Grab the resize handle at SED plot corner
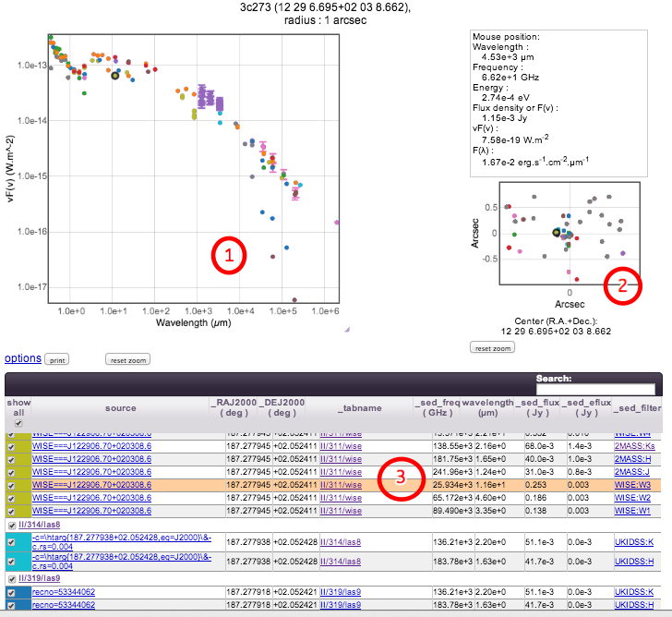This screenshot has height=617, width=672. [347, 329]
